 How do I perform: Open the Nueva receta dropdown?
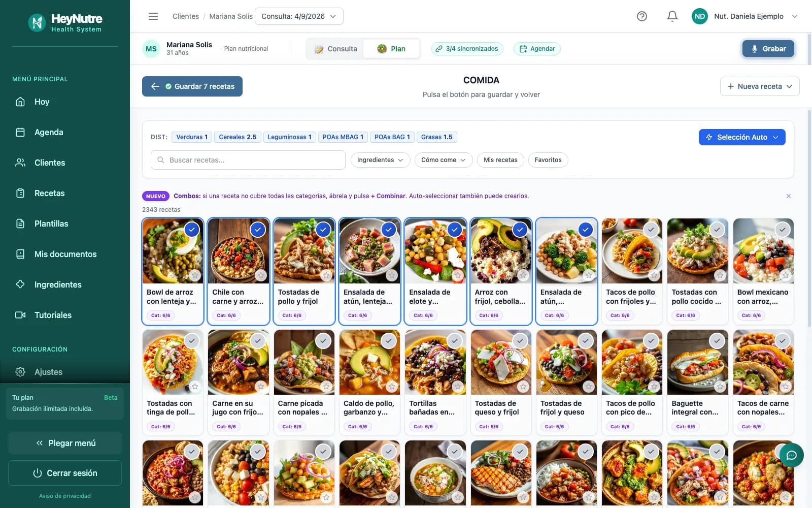(x=760, y=86)
